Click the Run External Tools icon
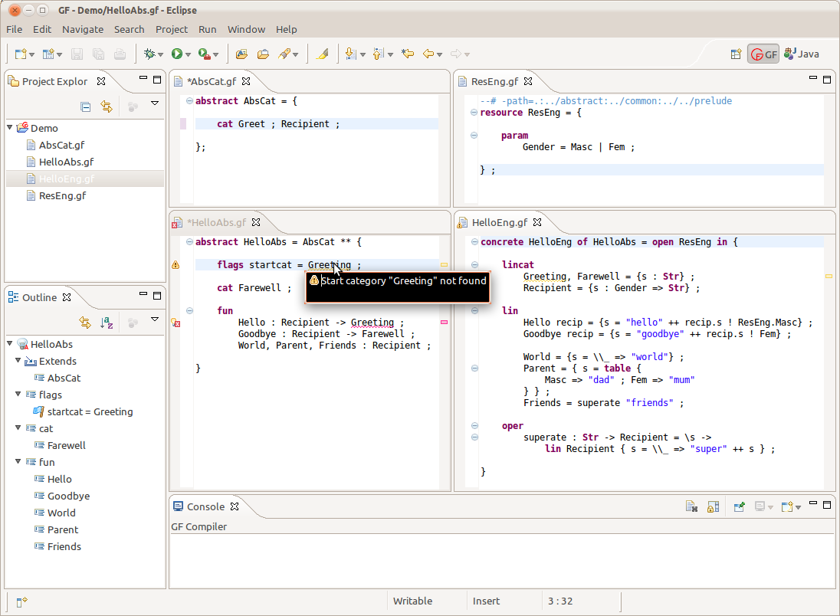Image resolution: width=840 pixels, height=616 pixels. tap(204, 54)
